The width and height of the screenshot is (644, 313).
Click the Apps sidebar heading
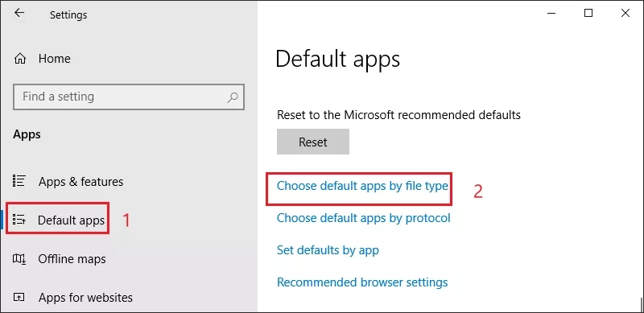click(x=27, y=134)
